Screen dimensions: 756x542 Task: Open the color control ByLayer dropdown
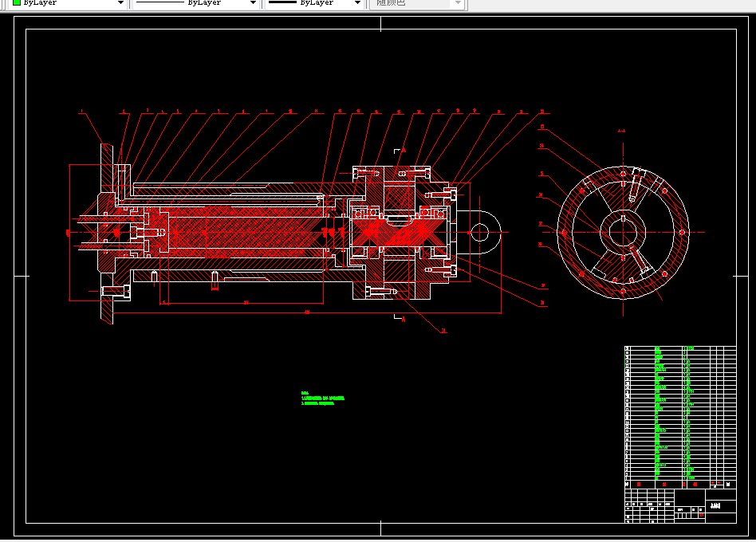[x=68, y=3]
